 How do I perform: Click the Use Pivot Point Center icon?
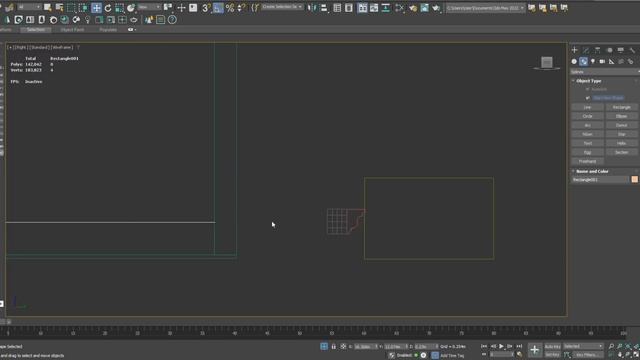(168, 8)
